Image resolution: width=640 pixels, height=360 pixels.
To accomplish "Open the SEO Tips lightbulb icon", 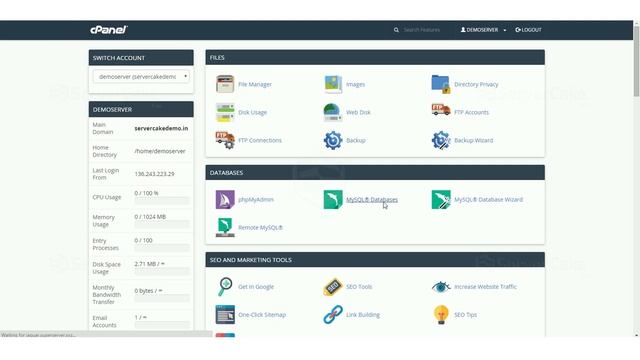I will coord(441,315).
